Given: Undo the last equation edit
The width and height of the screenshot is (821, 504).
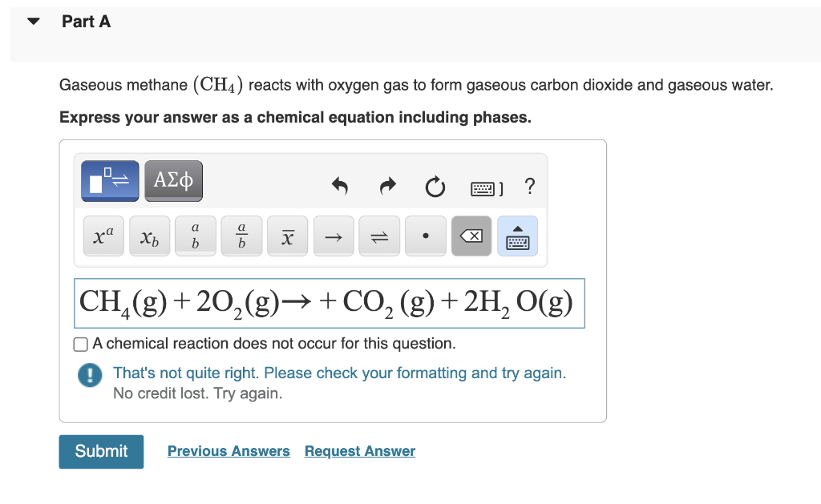Looking at the screenshot, I should coord(341,187).
